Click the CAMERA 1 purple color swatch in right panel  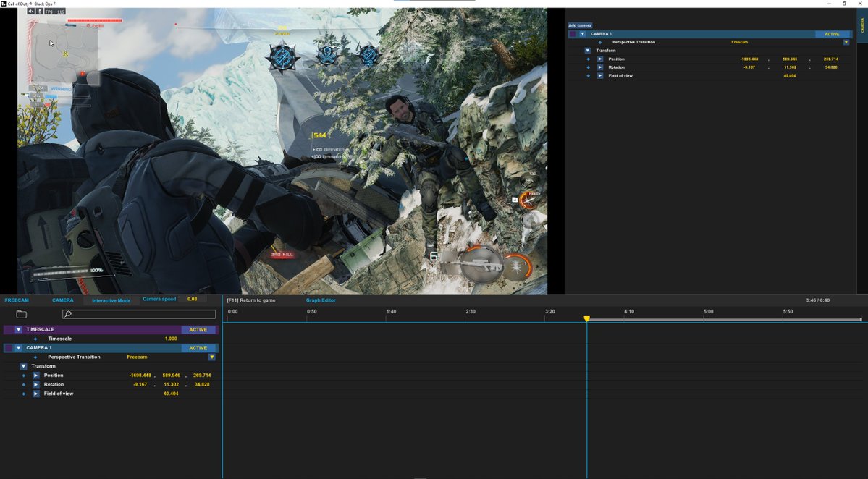point(573,34)
